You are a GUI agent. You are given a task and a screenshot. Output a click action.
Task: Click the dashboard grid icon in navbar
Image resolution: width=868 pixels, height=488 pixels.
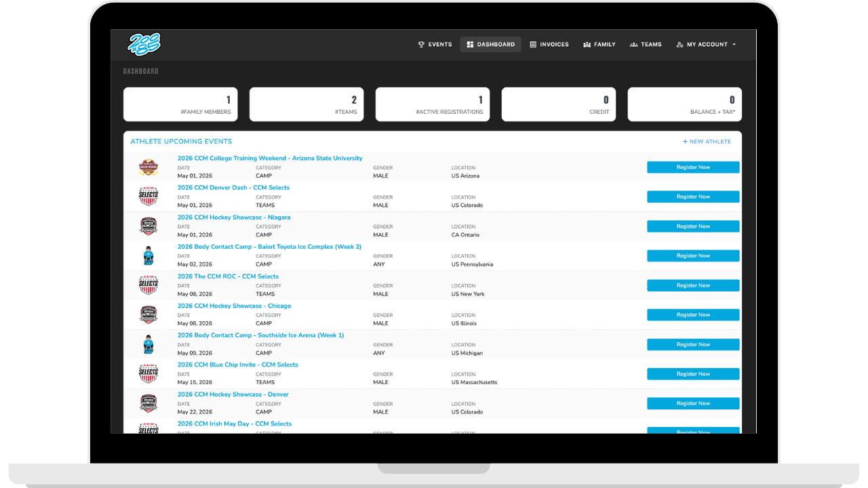click(x=470, y=45)
